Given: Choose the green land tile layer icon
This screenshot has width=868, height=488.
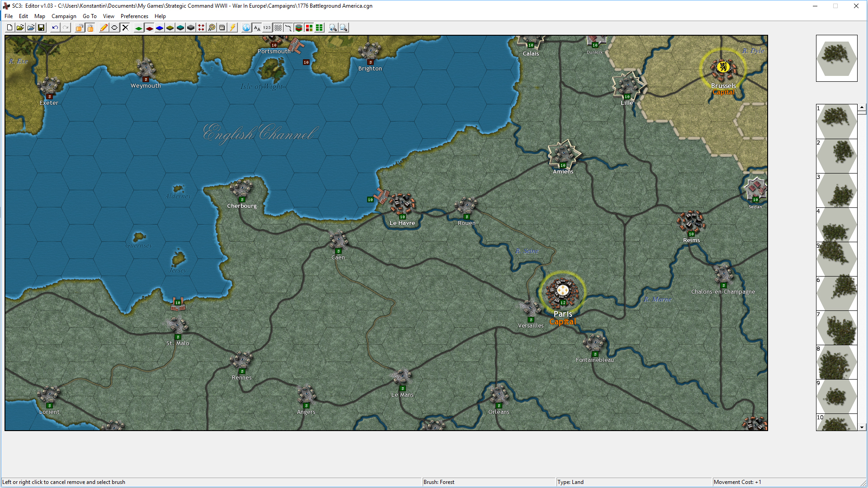Looking at the screenshot, I should click(x=139, y=28).
